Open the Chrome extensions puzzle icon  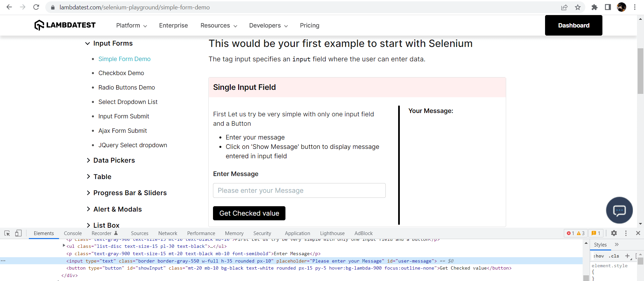[594, 7]
